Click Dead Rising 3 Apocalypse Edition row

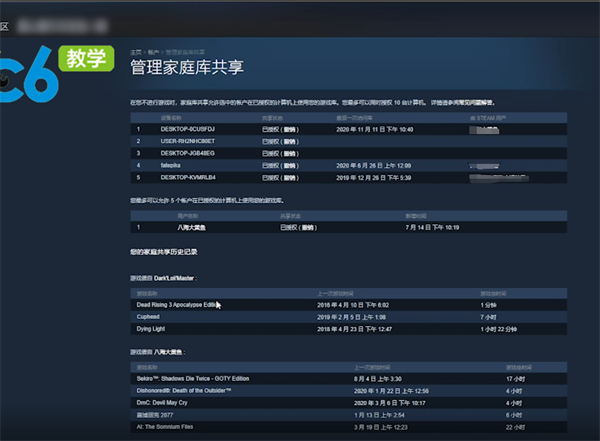point(348,305)
